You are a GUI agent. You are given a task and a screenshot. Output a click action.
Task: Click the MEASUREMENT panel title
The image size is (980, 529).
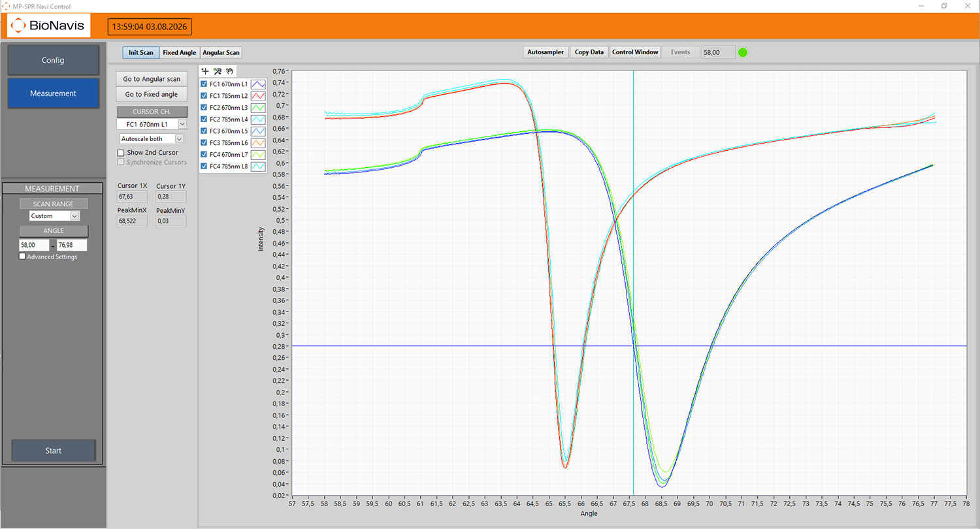pyautogui.click(x=52, y=189)
